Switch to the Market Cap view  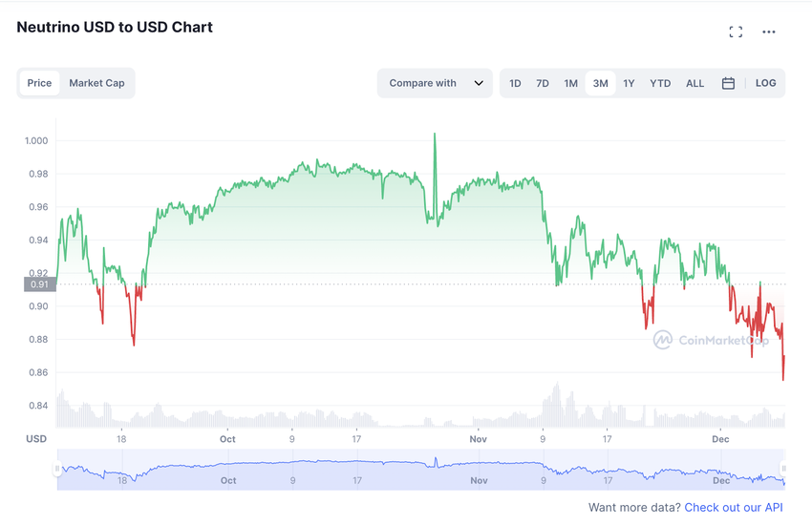coord(96,83)
